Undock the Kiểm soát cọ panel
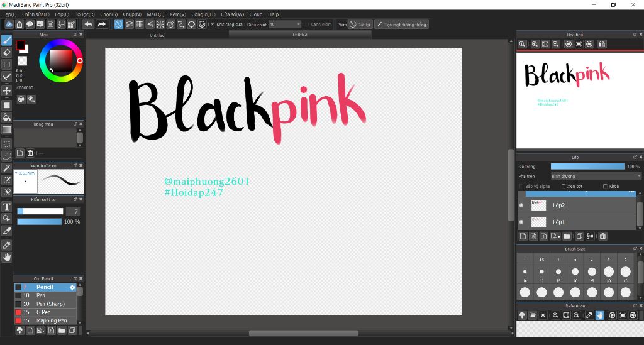 coord(75,199)
